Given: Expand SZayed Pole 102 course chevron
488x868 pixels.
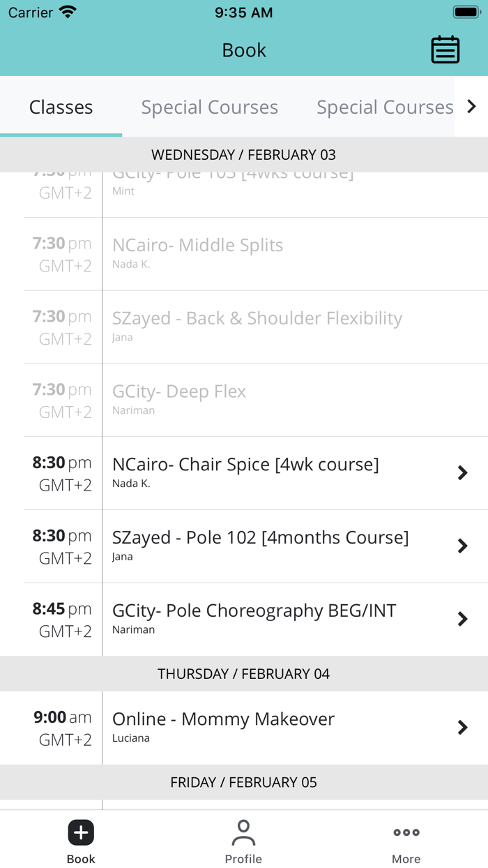Looking at the screenshot, I should (462, 546).
